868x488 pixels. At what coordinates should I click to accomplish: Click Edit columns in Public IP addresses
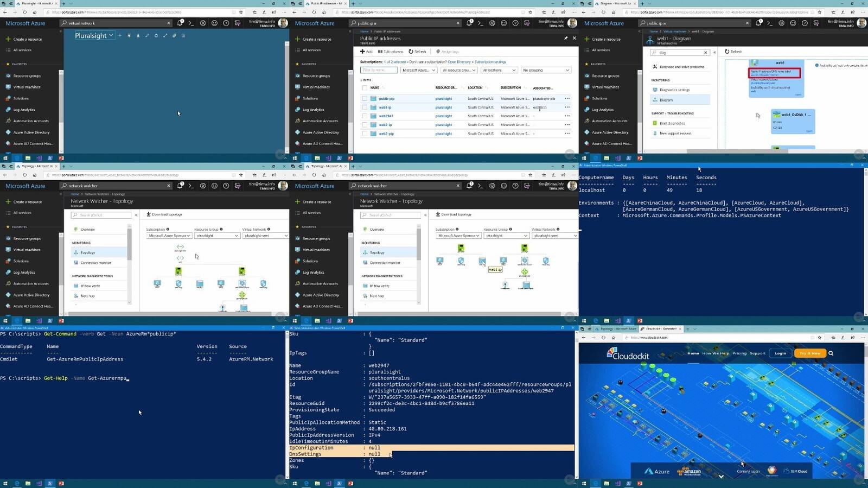391,52
